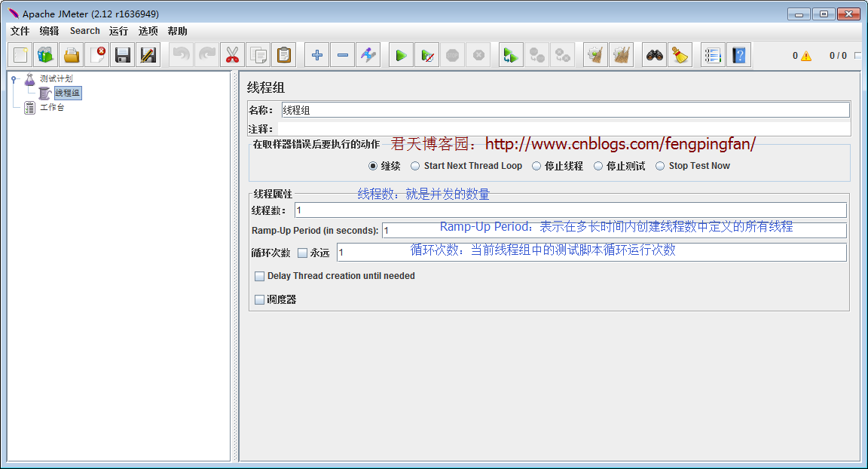Open the 编辑 menu
The width and height of the screenshot is (868, 469).
click(49, 31)
